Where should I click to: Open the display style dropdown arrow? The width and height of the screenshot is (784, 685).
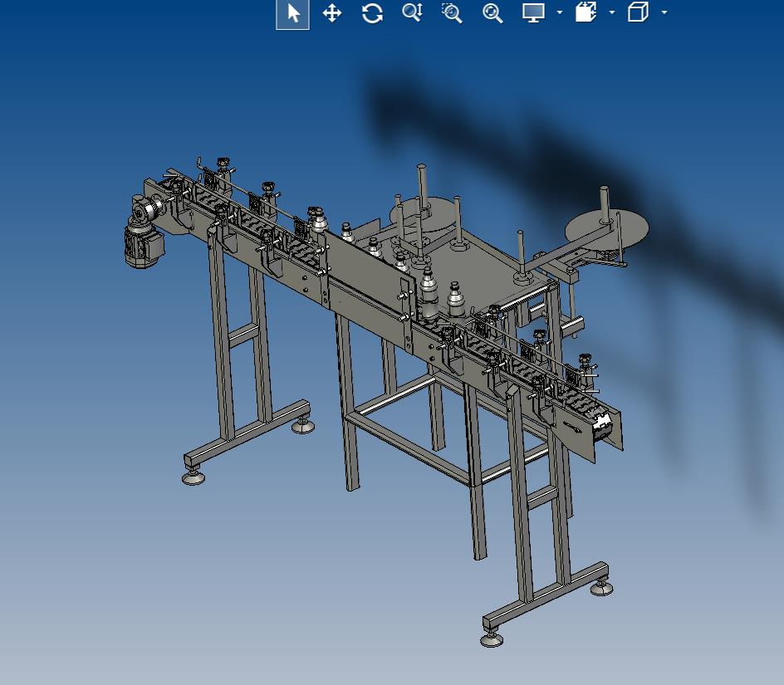560,12
